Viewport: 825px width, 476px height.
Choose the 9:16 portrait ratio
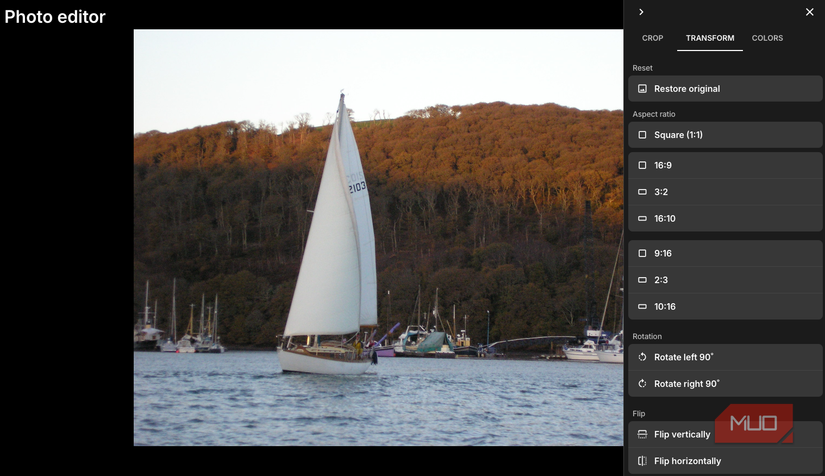click(x=725, y=254)
